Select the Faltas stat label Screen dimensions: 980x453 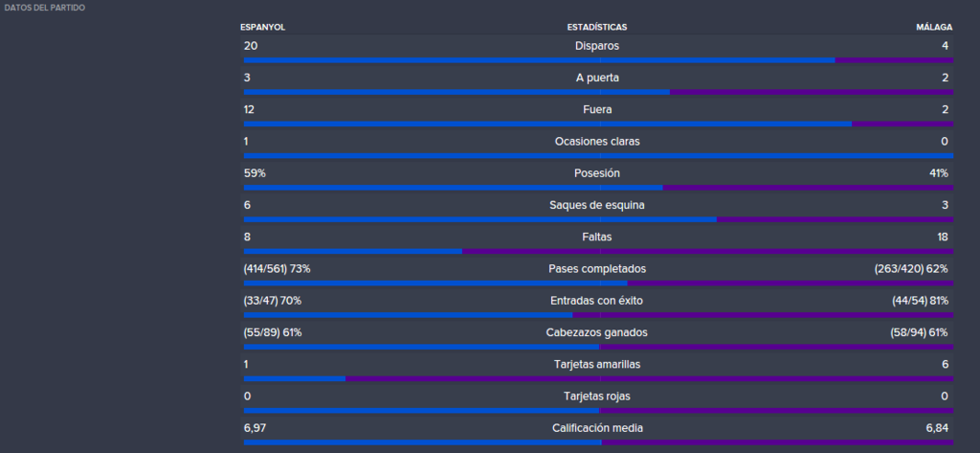point(597,238)
